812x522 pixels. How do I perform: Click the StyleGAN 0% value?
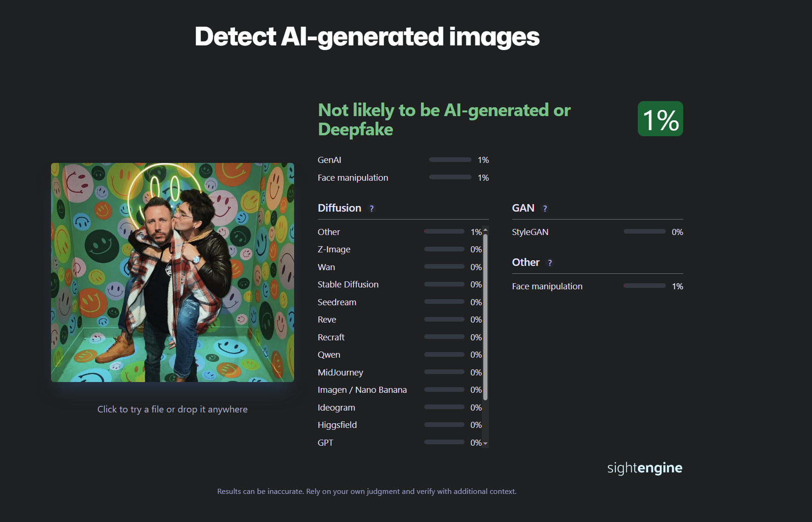click(x=677, y=232)
